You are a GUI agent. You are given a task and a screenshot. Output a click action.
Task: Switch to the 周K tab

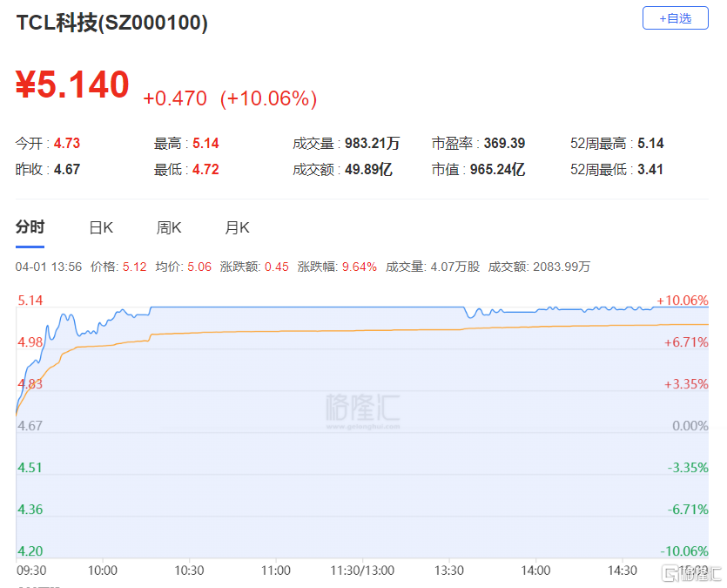[x=169, y=227]
